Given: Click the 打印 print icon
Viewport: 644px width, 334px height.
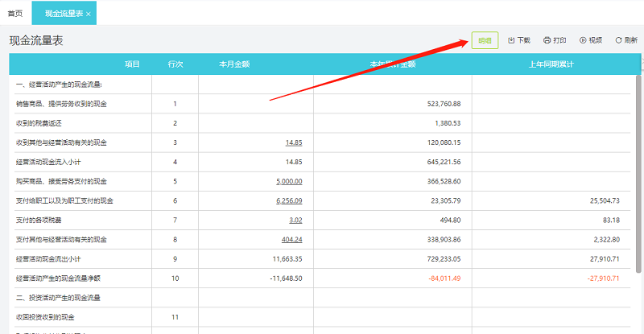Looking at the screenshot, I should click(x=547, y=40).
